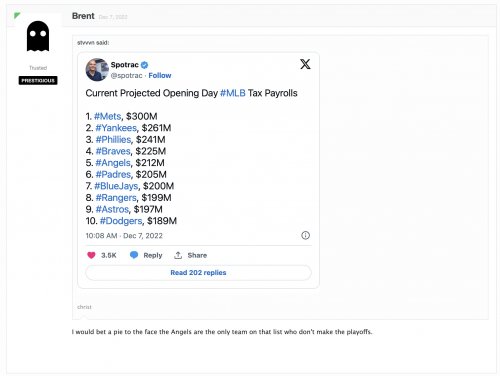Follow the Spotrac account
Viewport: 500px width, 376px height.
tap(160, 76)
